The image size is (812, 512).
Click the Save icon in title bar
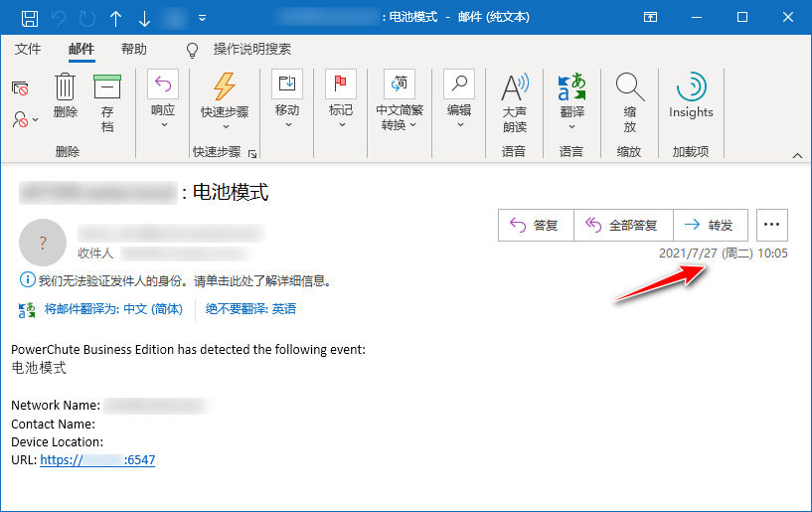click(x=30, y=18)
